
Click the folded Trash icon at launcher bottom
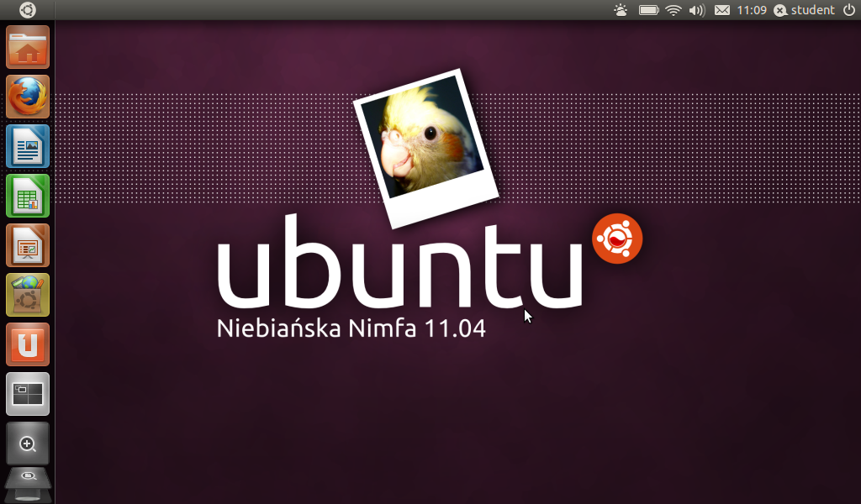click(28, 496)
